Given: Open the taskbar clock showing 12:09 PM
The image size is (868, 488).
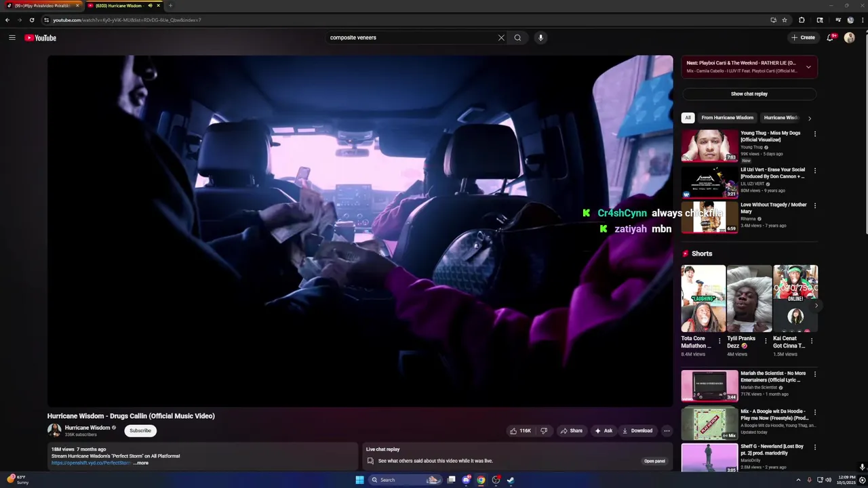Looking at the screenshot, I should [846, 480].
